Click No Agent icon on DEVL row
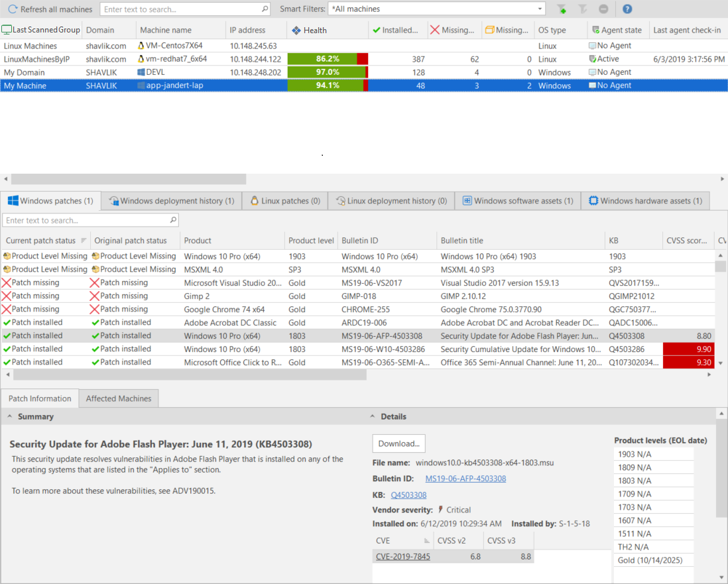 click(593, 72)
